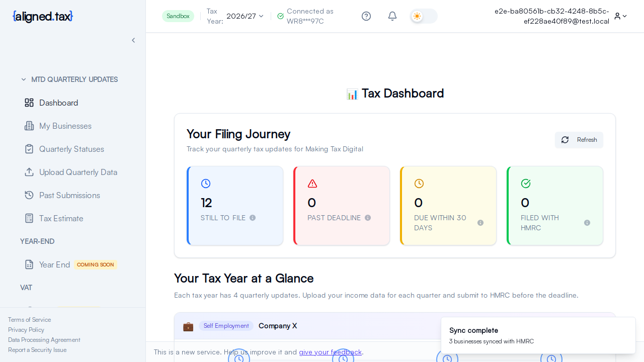Open Quarterly Statuses from the sidebar
644x362 pixels.
pyautogui.click(x=71, y=149)
